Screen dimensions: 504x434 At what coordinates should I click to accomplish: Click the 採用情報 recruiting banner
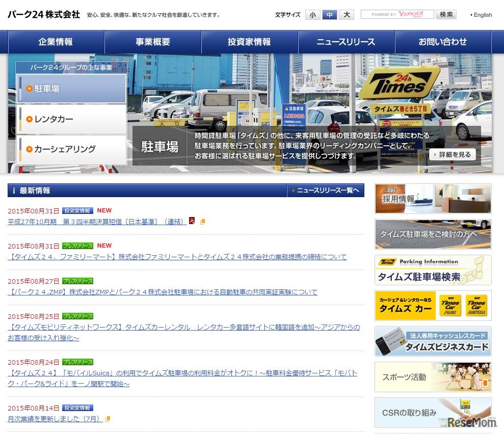coord(432,198)
